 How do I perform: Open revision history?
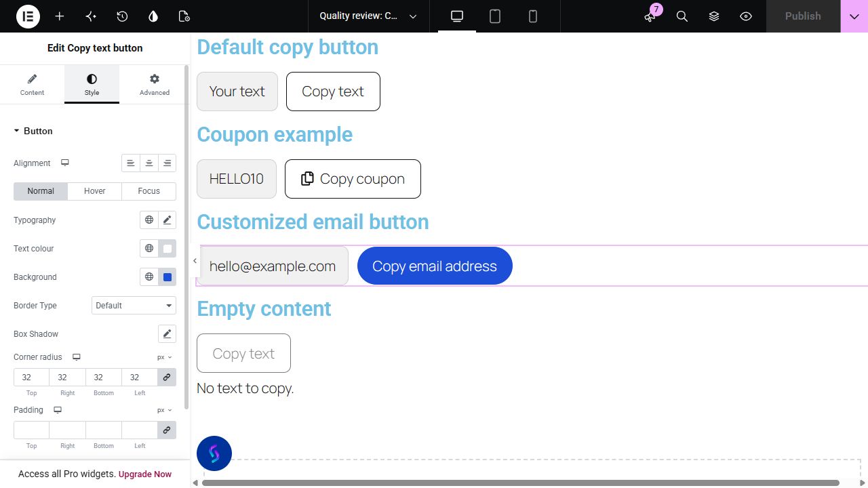click(x=122, y=16)
